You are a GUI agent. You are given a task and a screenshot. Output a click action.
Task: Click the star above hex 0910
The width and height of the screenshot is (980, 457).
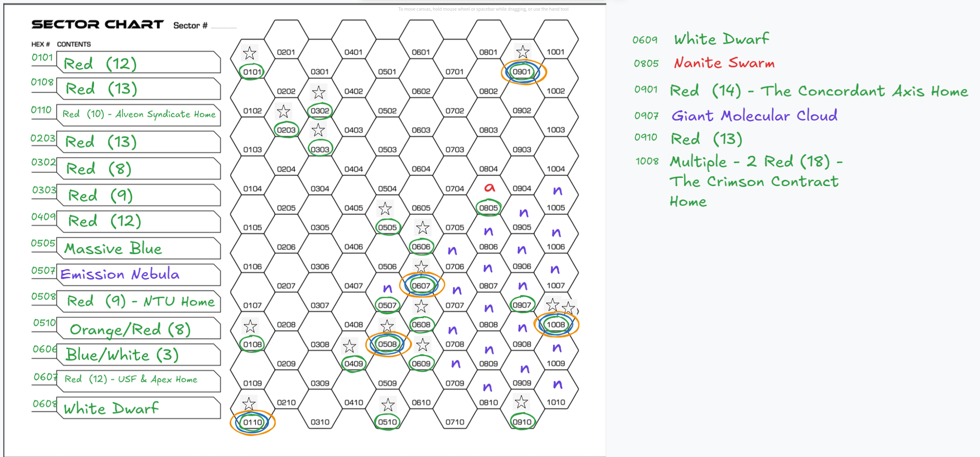tap(521, 402)
